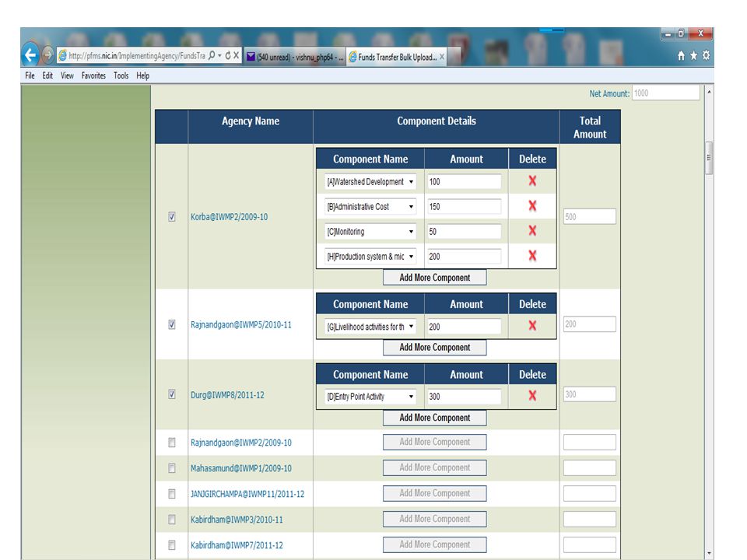This screenshot has width=747, height=560.
Task: Delete the Watershed Development component row
Action: pyautogui.click(x=532, y=181)
